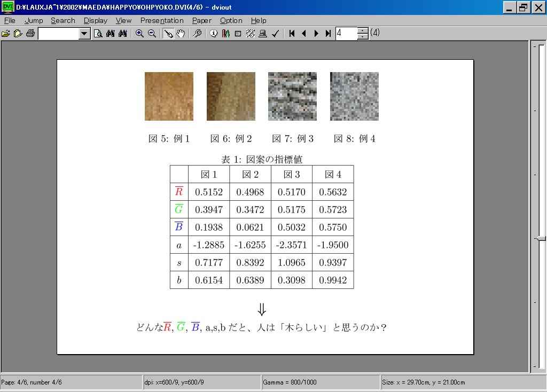The width and height of the screenshot is (547, 392).
Task: Open the Paper menu
Action: (201, 21)
